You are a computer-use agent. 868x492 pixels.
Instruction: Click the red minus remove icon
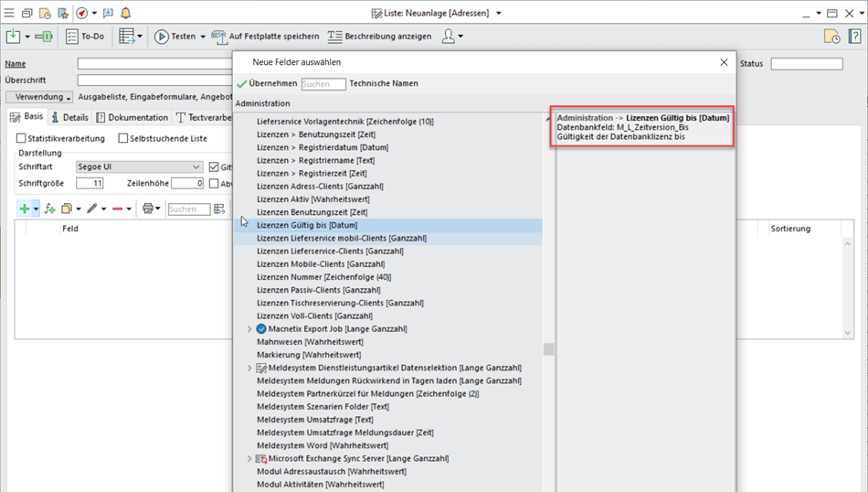117,209
